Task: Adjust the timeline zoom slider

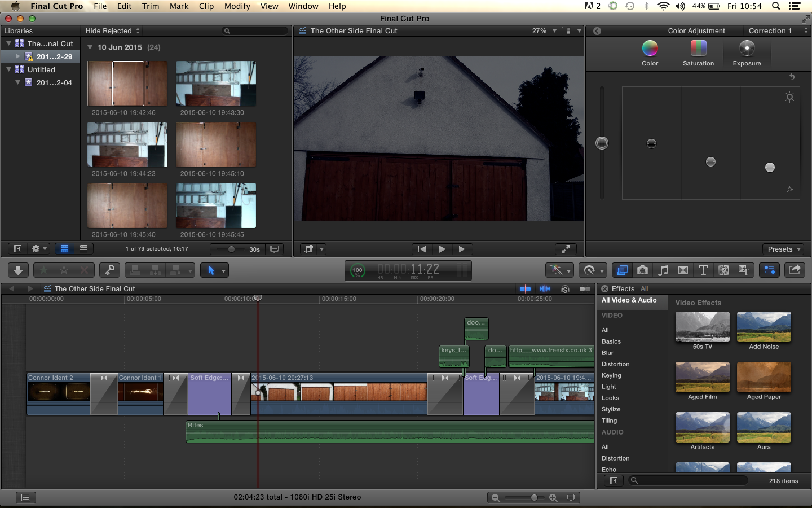Action: tap(534, 497)
